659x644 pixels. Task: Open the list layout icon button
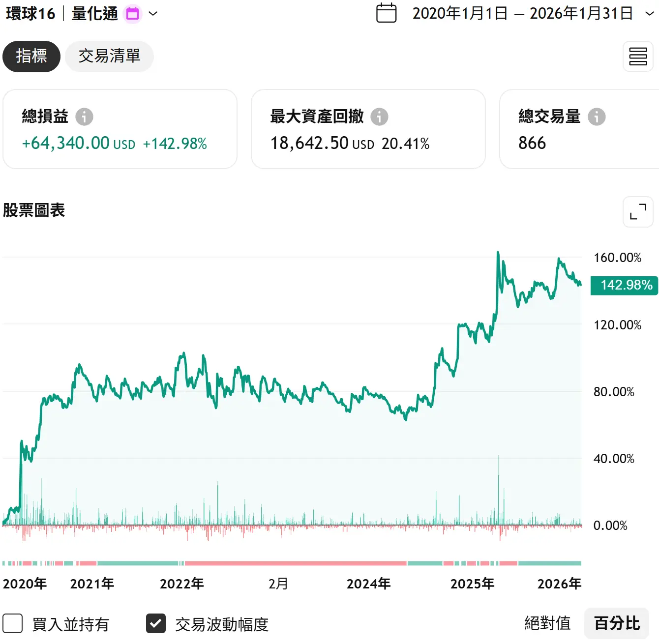[x=638, y=57]
